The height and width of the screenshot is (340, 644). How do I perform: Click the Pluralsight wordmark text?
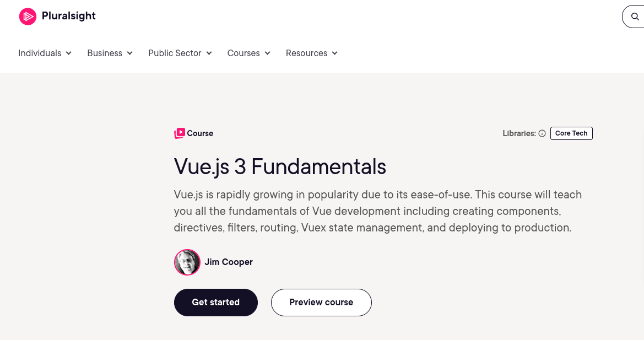pyautogui.click(x=69, y=16)
